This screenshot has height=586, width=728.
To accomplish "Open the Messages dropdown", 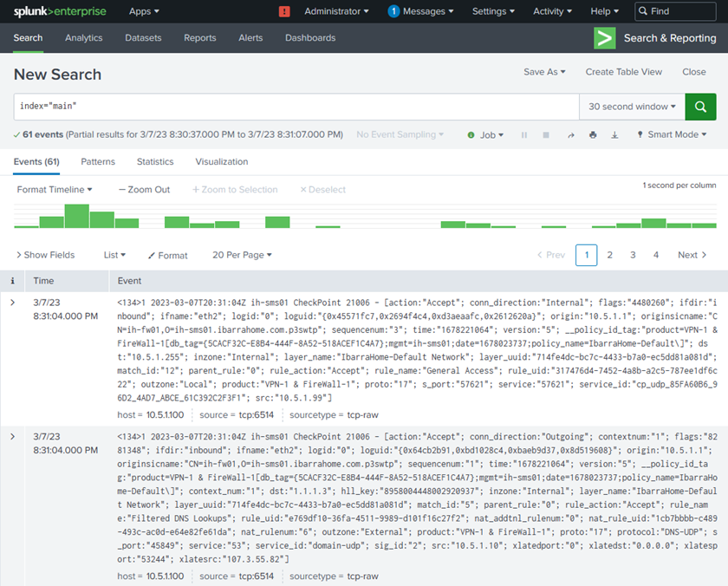I will (428, 11).
